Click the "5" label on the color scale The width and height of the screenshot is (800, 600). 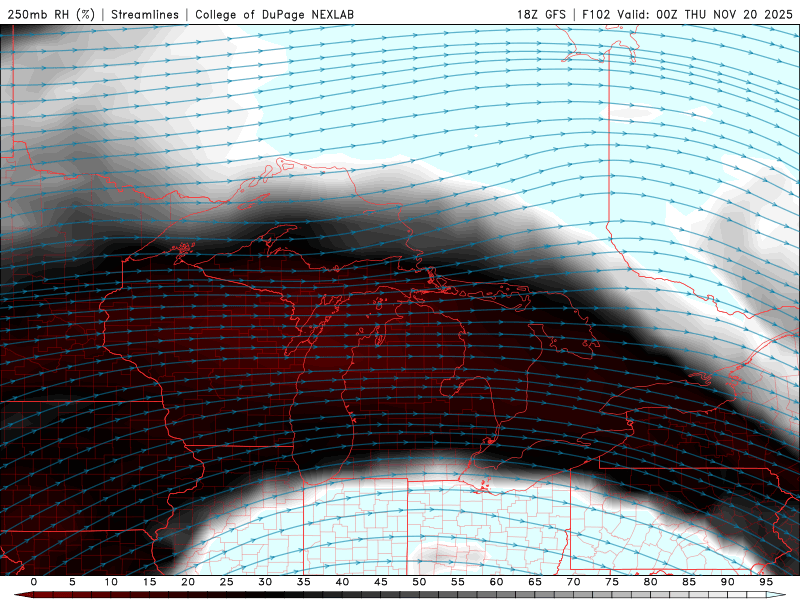point(72,582)
